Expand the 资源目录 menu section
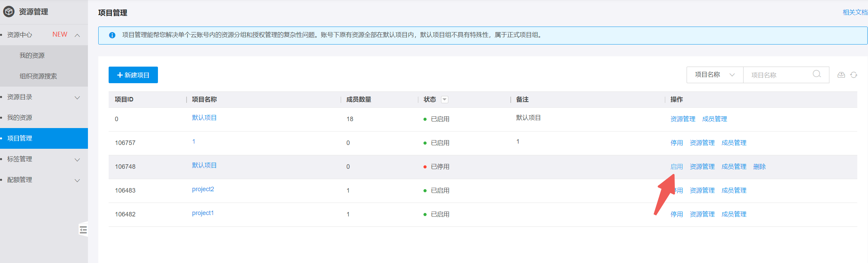Image resolution: width=868 pixels, height=263 pixels. point(77,98)
